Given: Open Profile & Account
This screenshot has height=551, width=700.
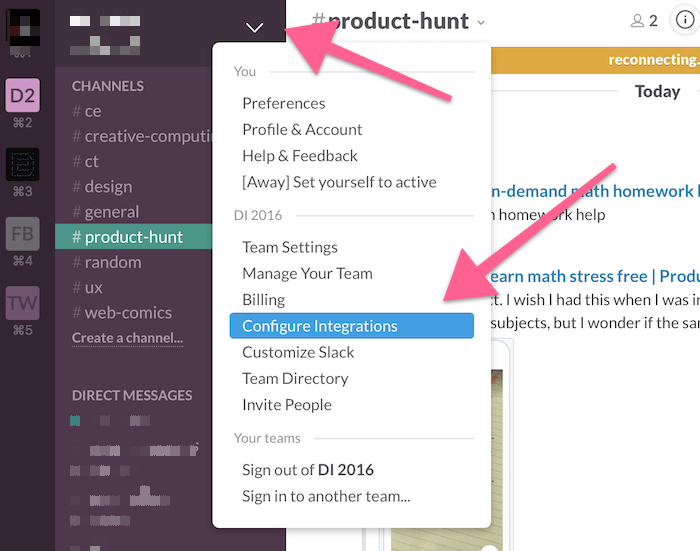Looking at the screenshot, I should [x=302, y=129].
